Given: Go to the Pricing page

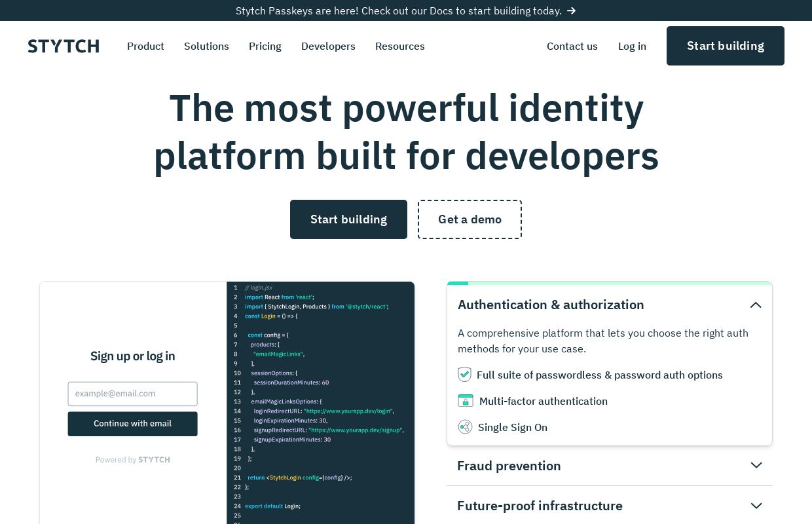Looking at the screenshot, I should 265,46.
